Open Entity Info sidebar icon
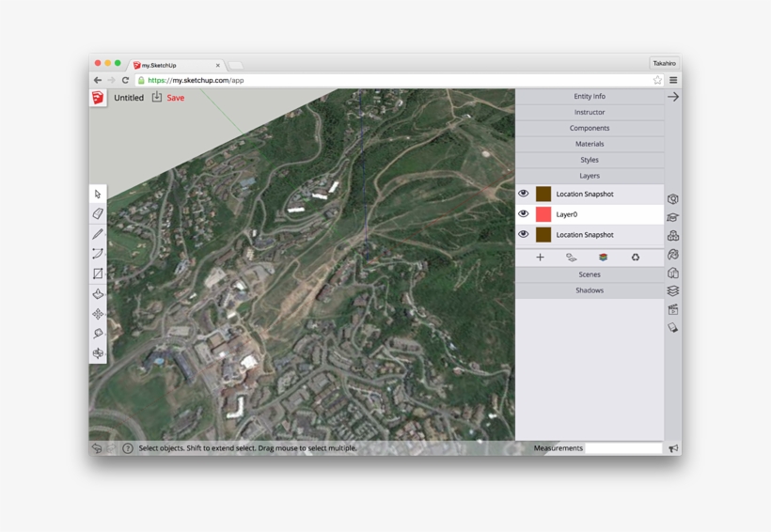Viewport: 771px width, 532px height. (672, 198)
